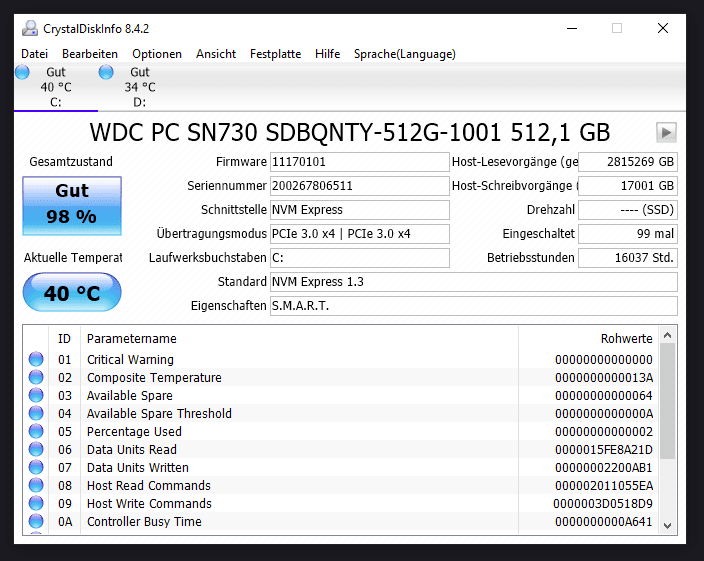The image size is (704, 561).
Task: Close the CrystalDiskInfo window
Action: pyautogui.click(x=663, y=28)
